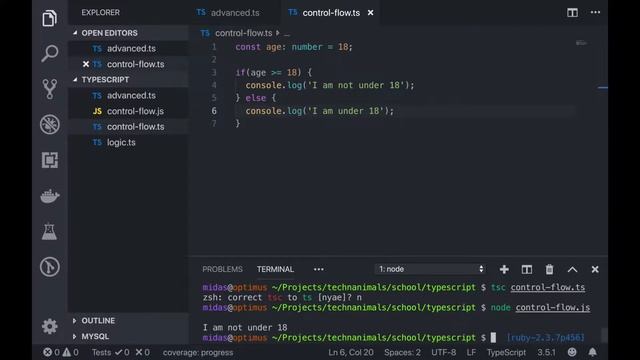The height and width of the screenshot is (360, 640).
Task: Open notifications bell in status bar
Action: click(x=592, y=352)
